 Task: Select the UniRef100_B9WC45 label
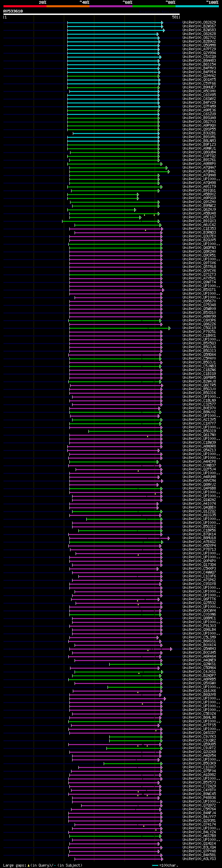tap(199, 794)
